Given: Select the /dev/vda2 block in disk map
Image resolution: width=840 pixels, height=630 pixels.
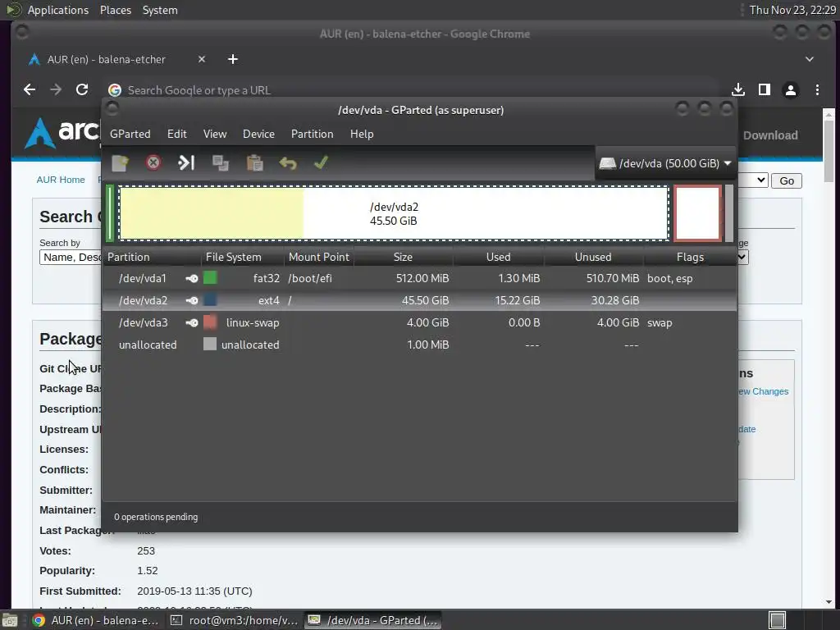Looking at the screenshot, I should (394, 213).
